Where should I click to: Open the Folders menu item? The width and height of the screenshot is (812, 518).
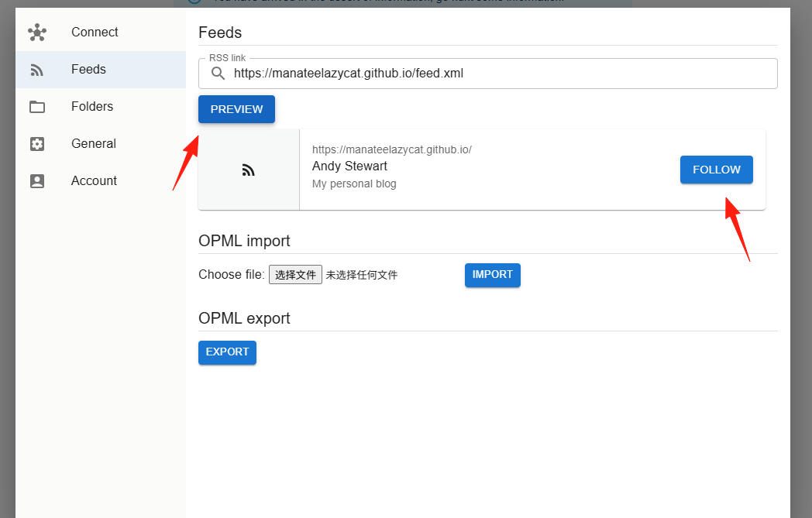click(101, 107)
